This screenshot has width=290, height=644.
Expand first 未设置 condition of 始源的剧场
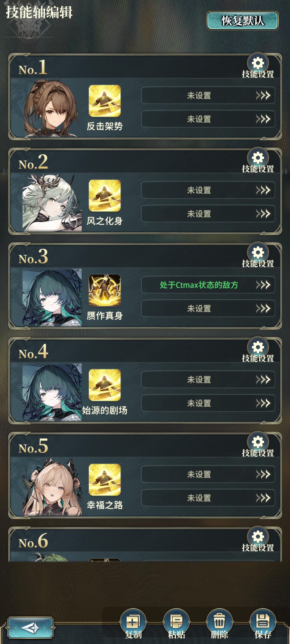[208, 380]
